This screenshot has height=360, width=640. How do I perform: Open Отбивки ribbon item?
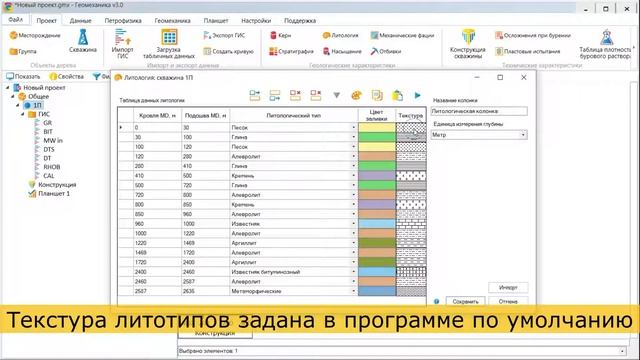pos(386,51)
